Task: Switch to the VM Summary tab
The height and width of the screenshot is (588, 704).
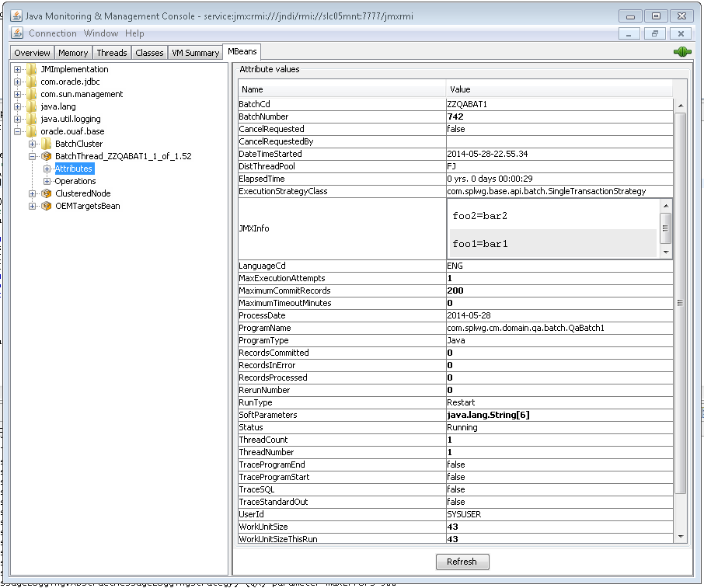Action: 195,53
